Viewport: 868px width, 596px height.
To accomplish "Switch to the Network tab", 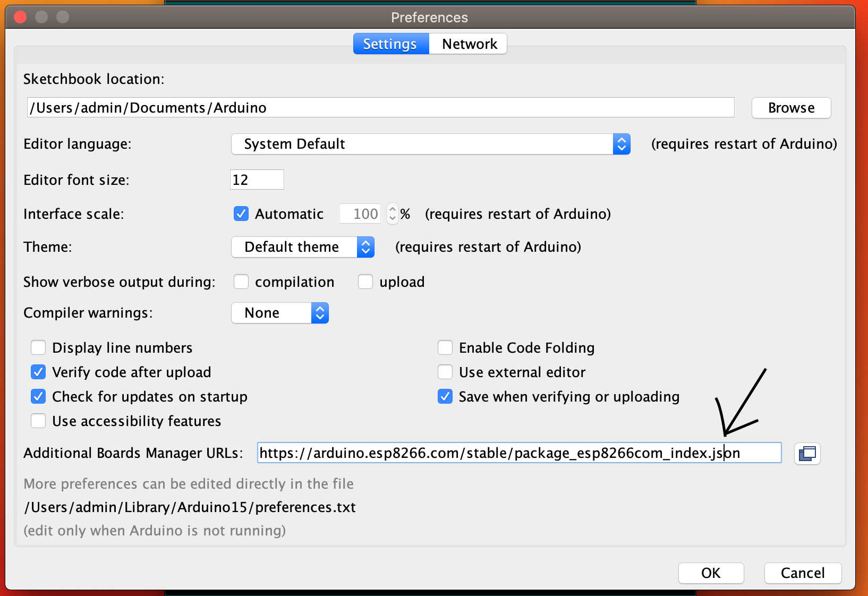I will (469, 44).
